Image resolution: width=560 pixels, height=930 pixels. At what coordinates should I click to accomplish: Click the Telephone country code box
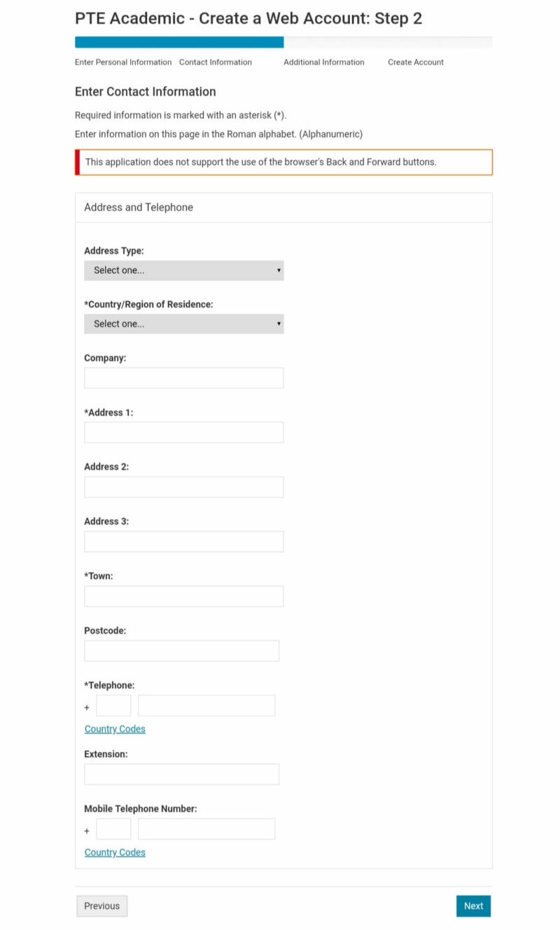pos(113,705)
